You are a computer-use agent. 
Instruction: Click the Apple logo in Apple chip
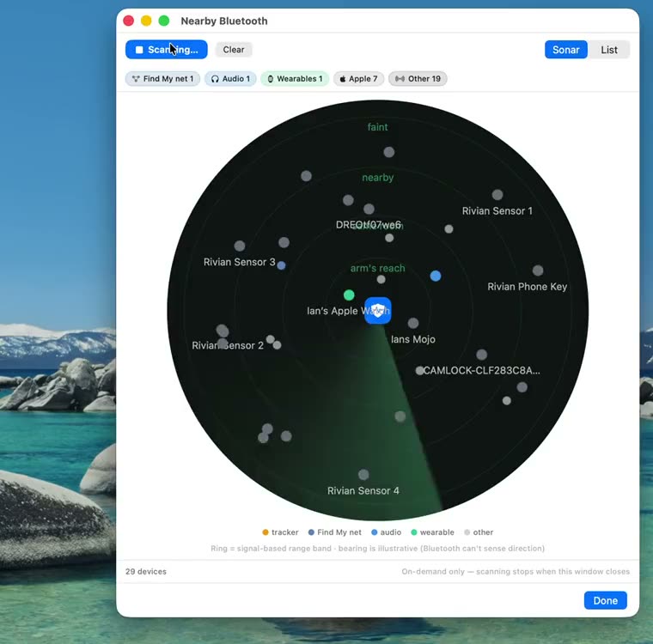342,79
